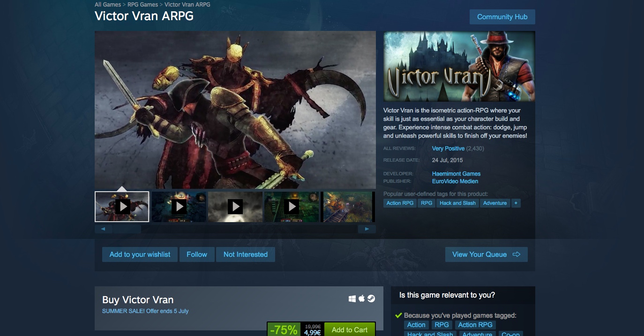
Task: Click the 4,99€ sale price
Action: 312,333
